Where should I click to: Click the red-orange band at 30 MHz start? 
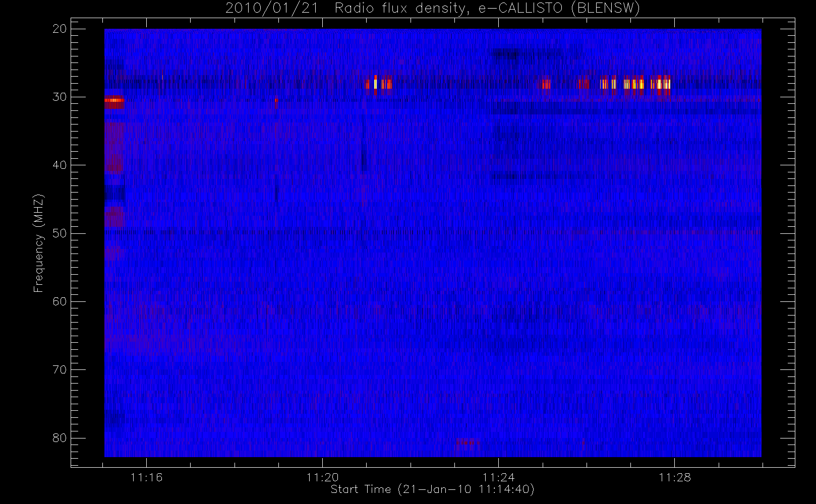(114, 101)
